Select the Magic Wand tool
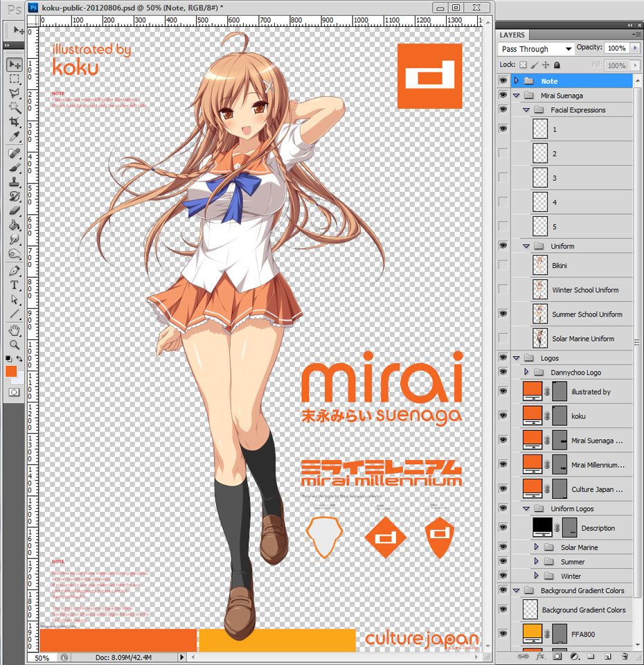The image size is (644, 665). [x=14, y=107]
